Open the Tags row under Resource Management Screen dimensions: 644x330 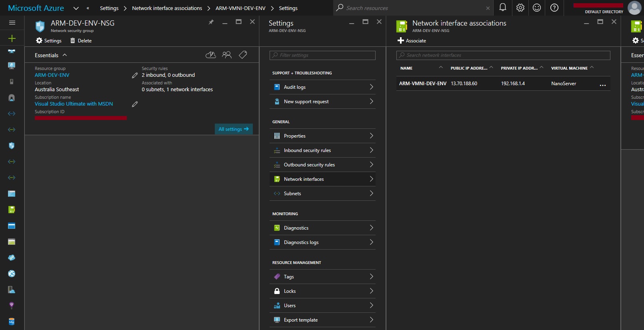pyautogui.click(x=322, y=277)
